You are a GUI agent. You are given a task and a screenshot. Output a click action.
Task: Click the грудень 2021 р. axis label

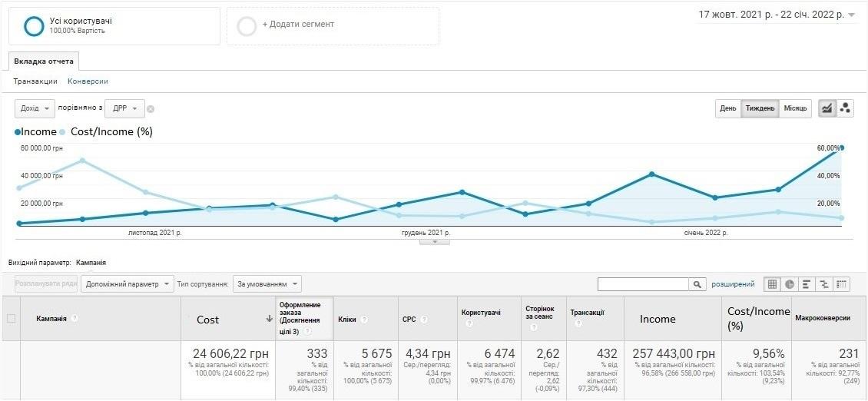(426, 234)
